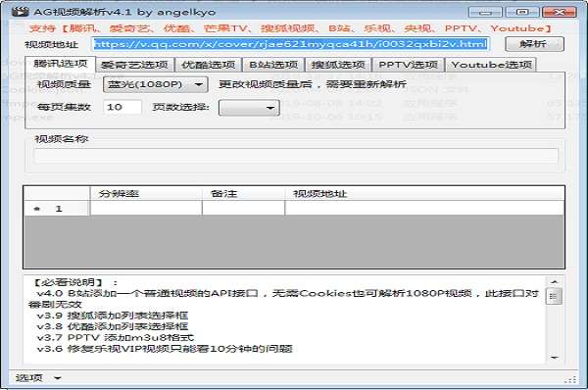The width and height of the screenshot is (588, 390).
Task: Open the 选项 menu at bottom
Action: tap(37, 378)
